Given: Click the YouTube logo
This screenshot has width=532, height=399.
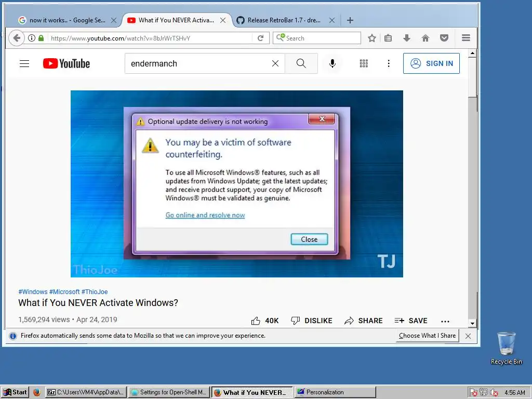Looking at the screenshot, I should pos(66,63).
